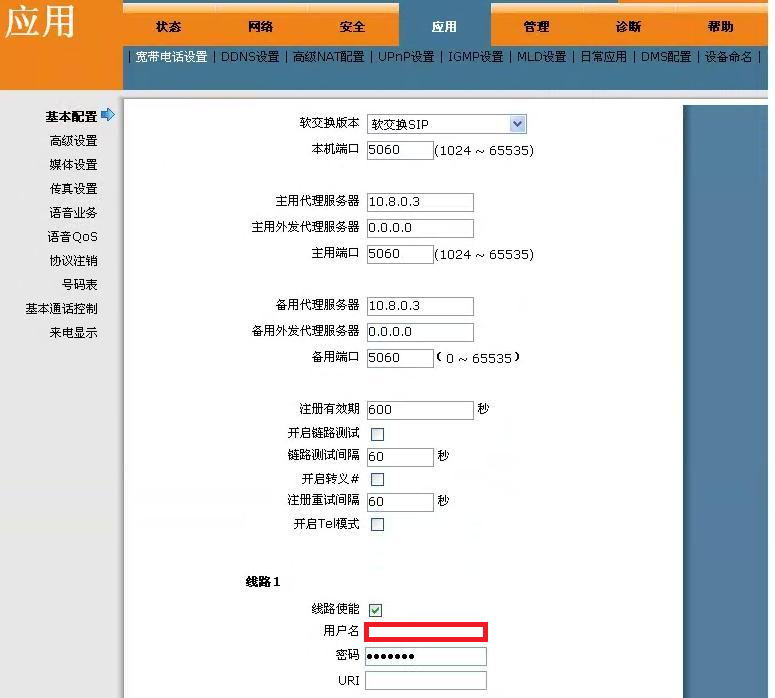Open the 网络 tab
The height and width of the screenshot is (698, 775).
tap(260, 27)
